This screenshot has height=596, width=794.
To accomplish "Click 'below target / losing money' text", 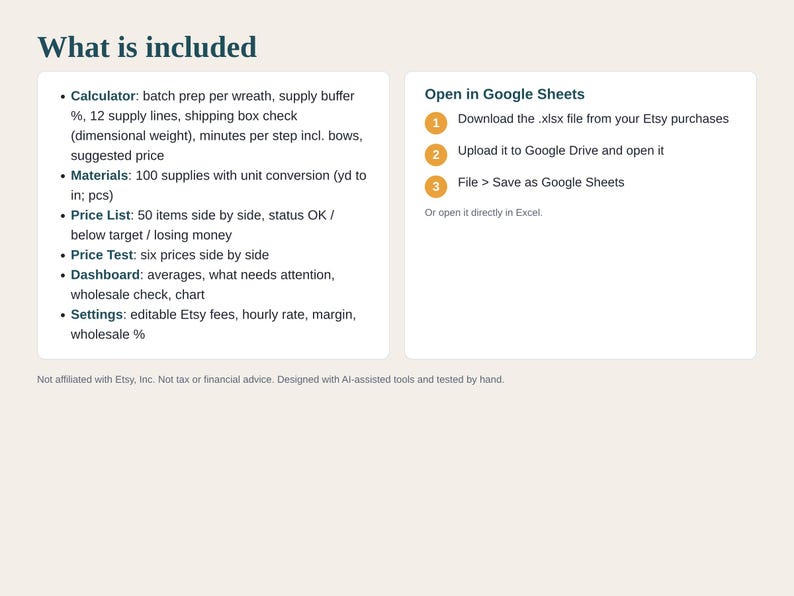I will [151, 235].
